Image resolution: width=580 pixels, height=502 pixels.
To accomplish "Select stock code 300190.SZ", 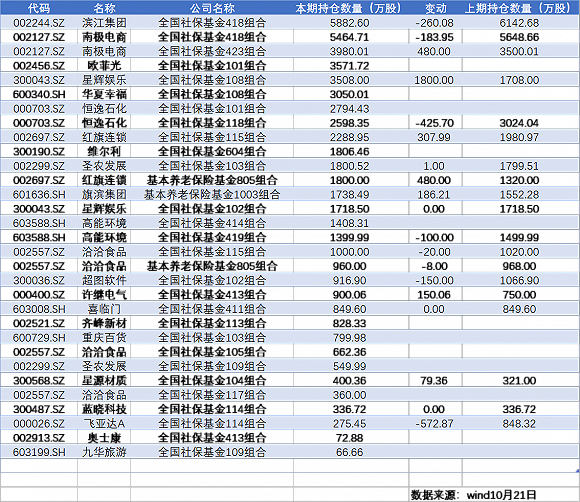I will coord(39,152).
